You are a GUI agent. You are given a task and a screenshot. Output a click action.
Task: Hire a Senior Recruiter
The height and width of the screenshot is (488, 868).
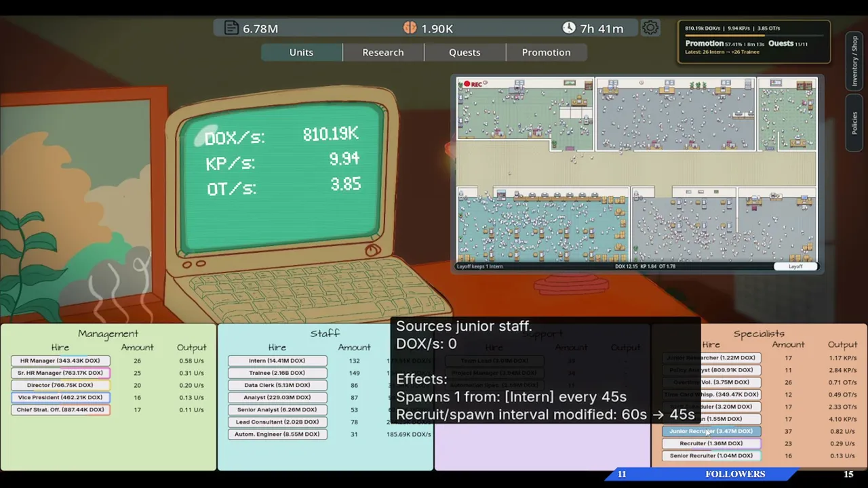[x=711, y=455]
